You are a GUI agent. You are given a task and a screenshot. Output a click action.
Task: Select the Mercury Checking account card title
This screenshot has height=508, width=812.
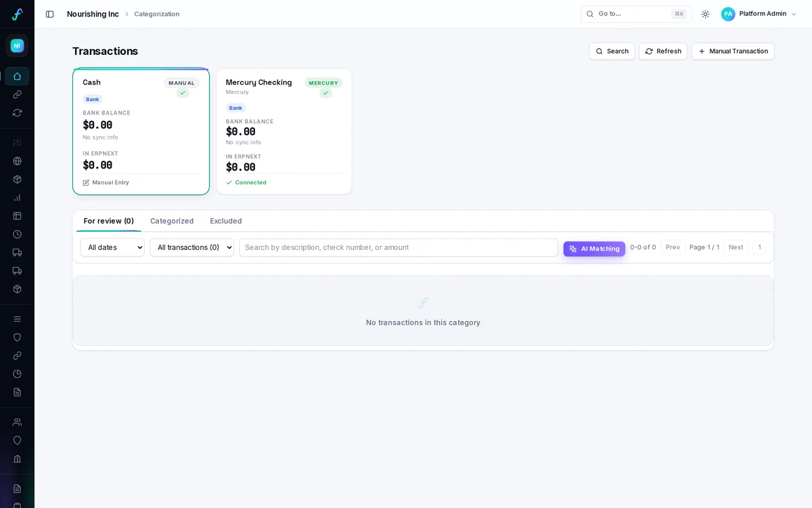click(x=258, y=83)
